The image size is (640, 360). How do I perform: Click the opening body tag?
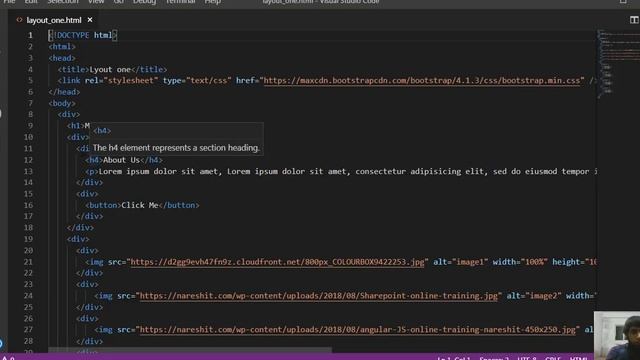[62, 103]
